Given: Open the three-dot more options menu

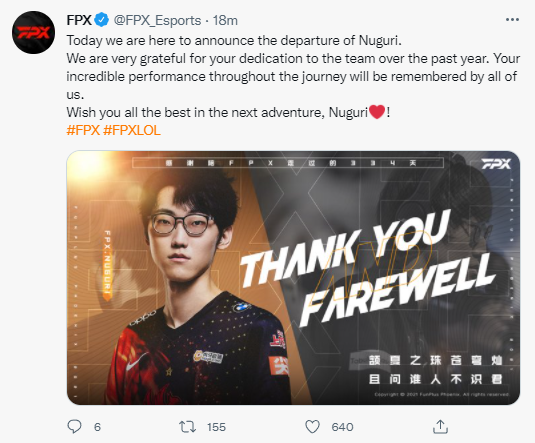Looking at the screenshot, I should (x=512, y=20).
